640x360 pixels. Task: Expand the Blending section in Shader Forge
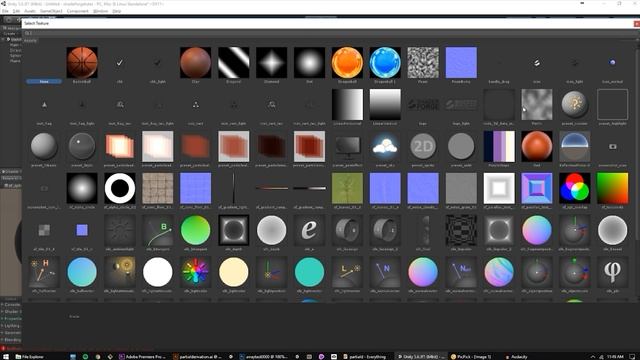click(x=11, y=340)
